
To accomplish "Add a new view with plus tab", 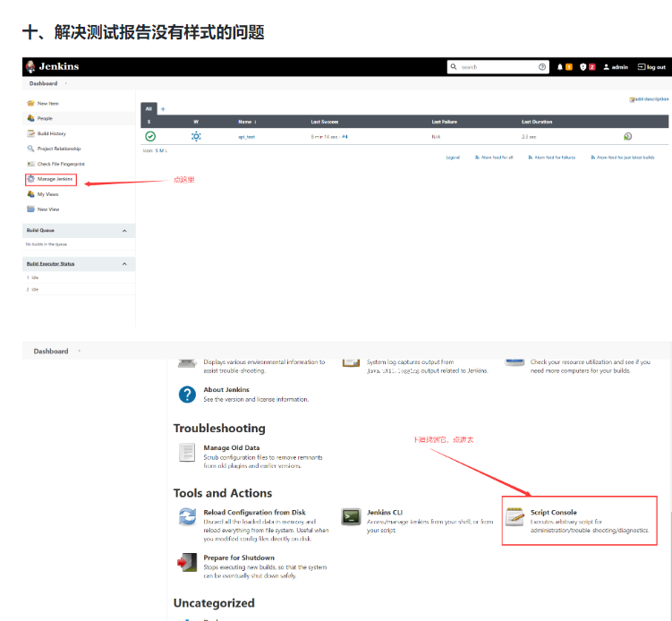I will point(163,109).
